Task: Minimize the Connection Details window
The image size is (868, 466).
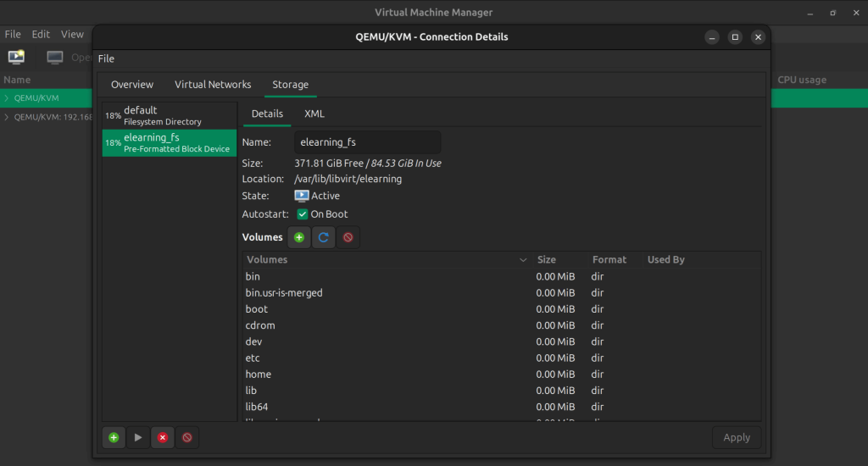Action: (x=712, y=37)
